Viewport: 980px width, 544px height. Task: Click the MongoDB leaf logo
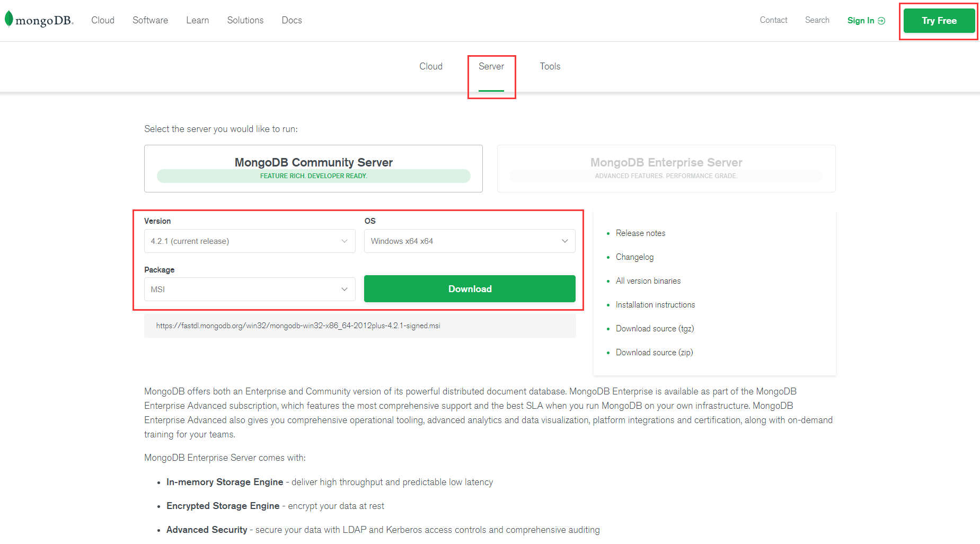[x=9, y=19]
